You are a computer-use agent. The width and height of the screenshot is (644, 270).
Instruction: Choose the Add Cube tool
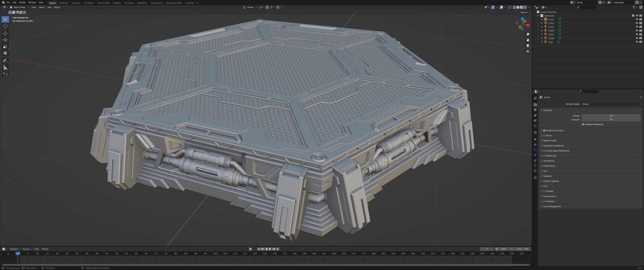(x=5, y=75)
